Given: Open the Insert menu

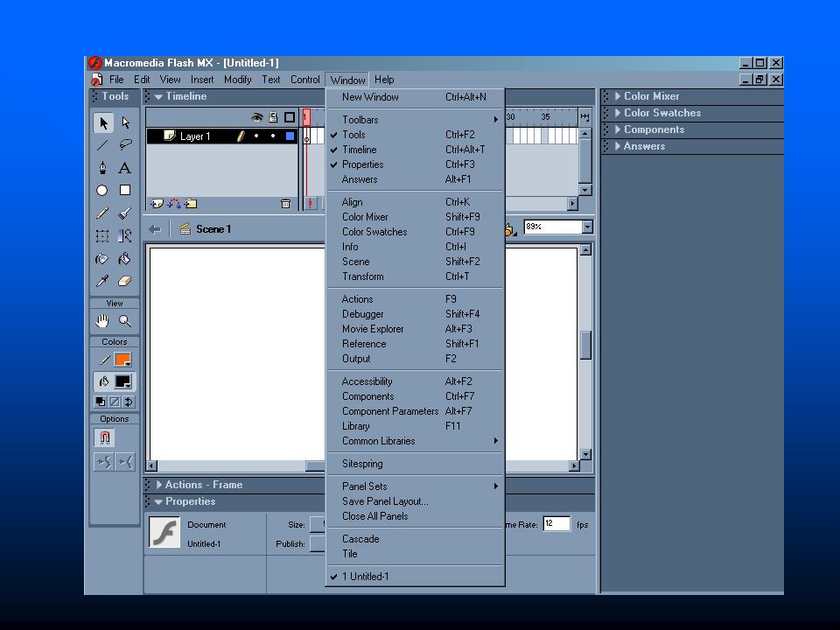Looking at the screenshot, I should [202, 80].
